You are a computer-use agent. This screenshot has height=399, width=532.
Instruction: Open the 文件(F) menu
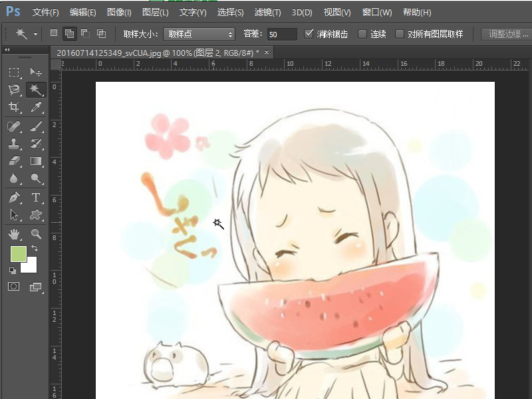[x=45, y=13]
